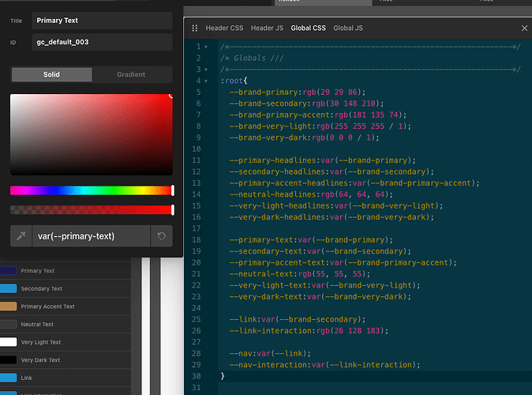Grab the code panel drag handle icon
Screen dimensions: 532x395
[x=195, y=28]
